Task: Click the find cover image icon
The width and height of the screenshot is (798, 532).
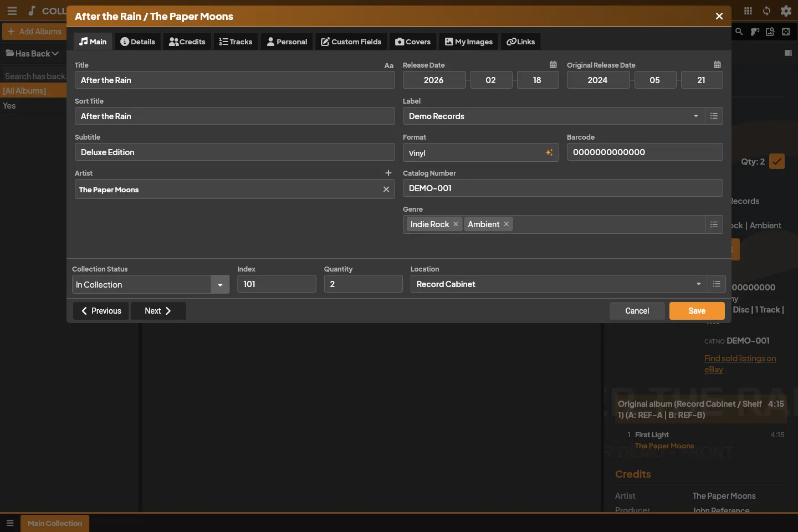Action: [770, 32]
